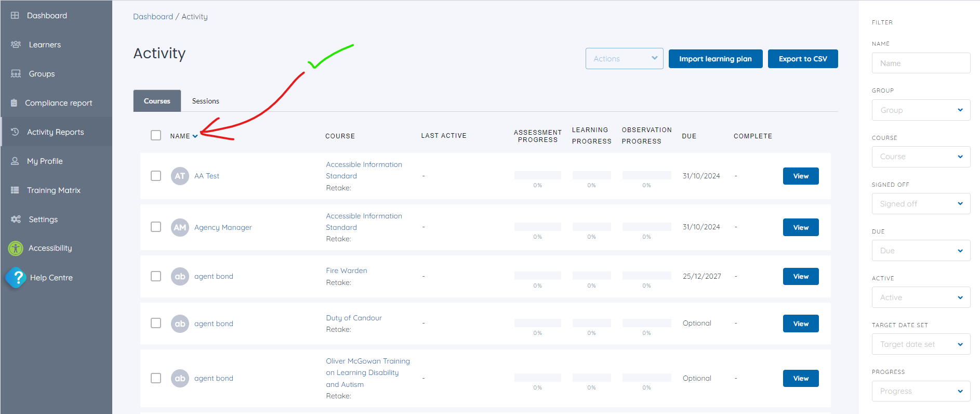Image resolution: width=980 pixels, height=414 pixels.
Task: Open the Duty of Candour course link
Action: pos(354,318)
